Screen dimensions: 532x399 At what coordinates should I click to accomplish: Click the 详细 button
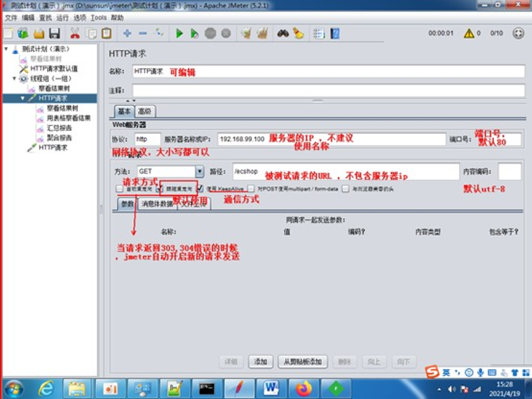pyautogui.click(x=231, y=361)
